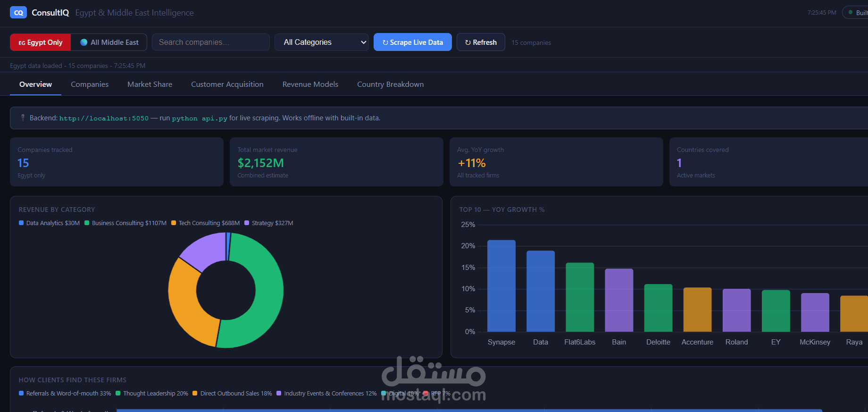Screen dimensions: 868x412
Task: Toggle Industry Events & Conferences 12% legend
Action: [x=326, y=394]
